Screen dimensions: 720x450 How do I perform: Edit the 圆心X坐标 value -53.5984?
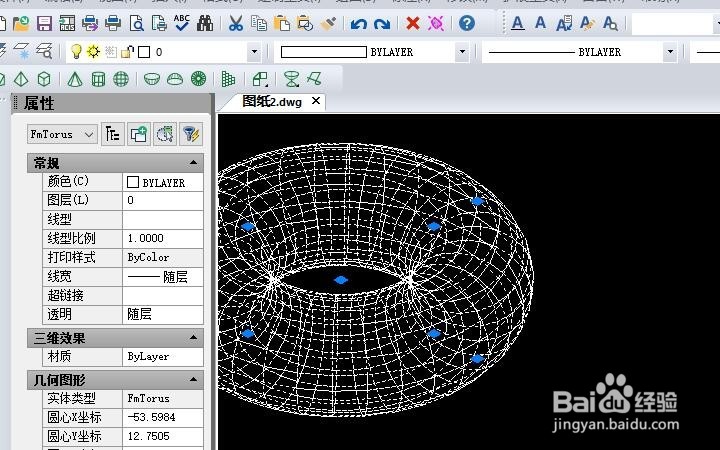[163, 417]
